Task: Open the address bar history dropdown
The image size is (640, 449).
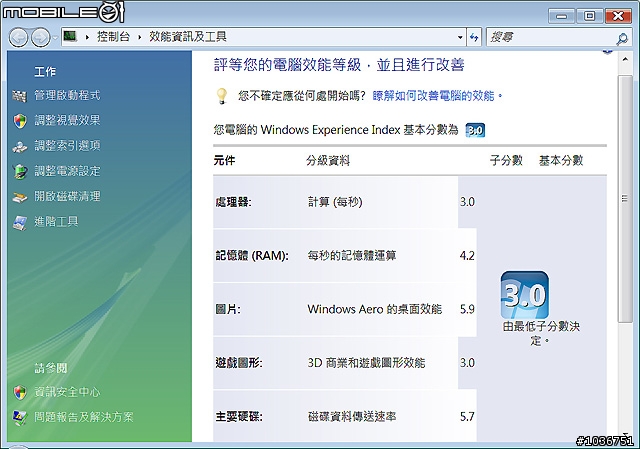Action: click(x=460, y=37)
